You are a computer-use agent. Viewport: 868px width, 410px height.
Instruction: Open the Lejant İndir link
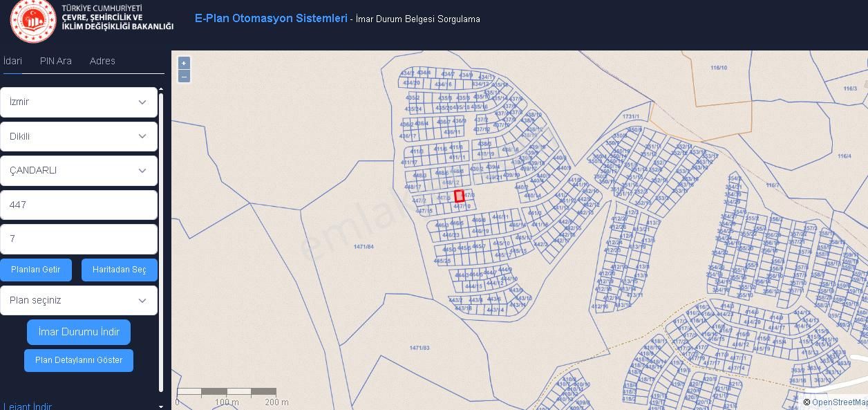pyautogui.click(x=28, y=407)
